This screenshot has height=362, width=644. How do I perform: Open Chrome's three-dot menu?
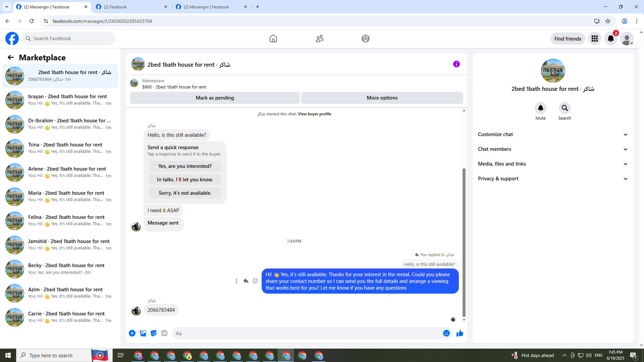(x=637, y=21)
